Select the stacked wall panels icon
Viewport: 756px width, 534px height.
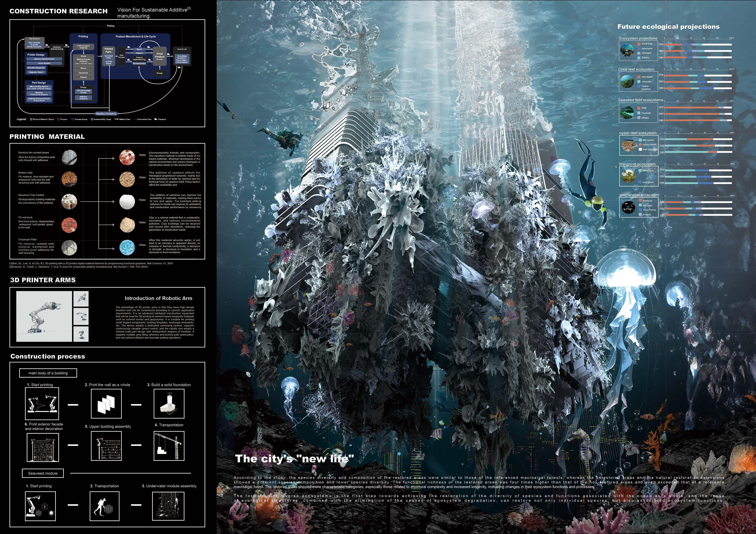[x=106, y=404]
